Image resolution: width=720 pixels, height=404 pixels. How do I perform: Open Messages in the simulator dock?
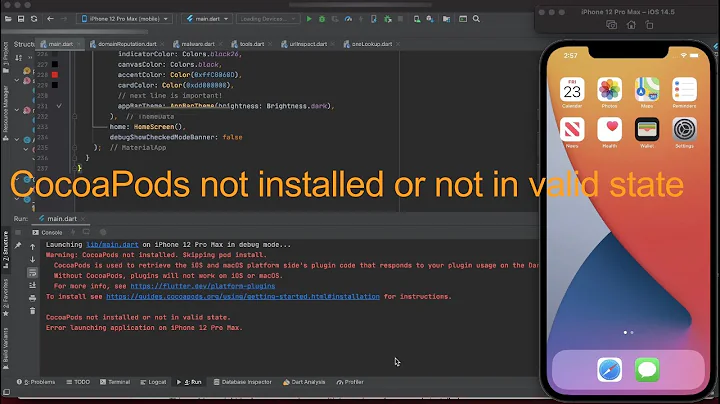point(647,370)
